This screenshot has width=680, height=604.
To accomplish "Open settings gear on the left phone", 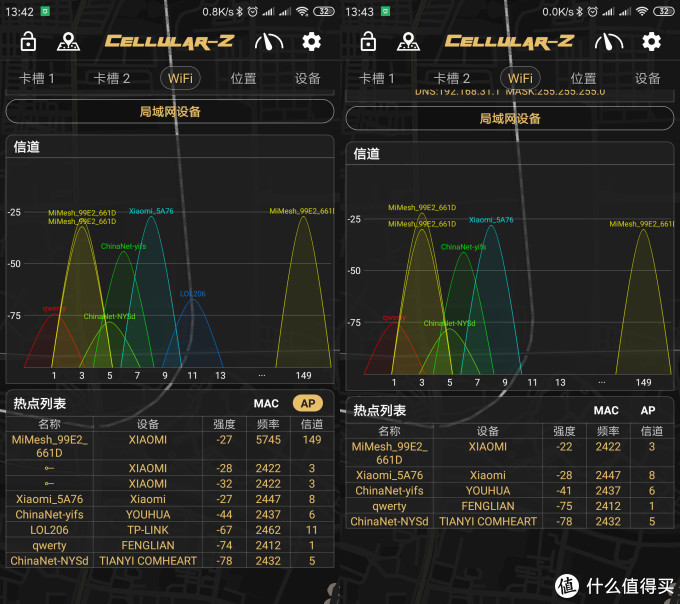I will [x=312, y=42].
